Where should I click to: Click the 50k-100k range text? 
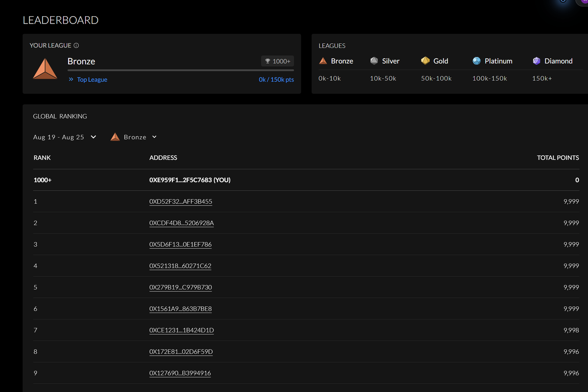(436, 78)
